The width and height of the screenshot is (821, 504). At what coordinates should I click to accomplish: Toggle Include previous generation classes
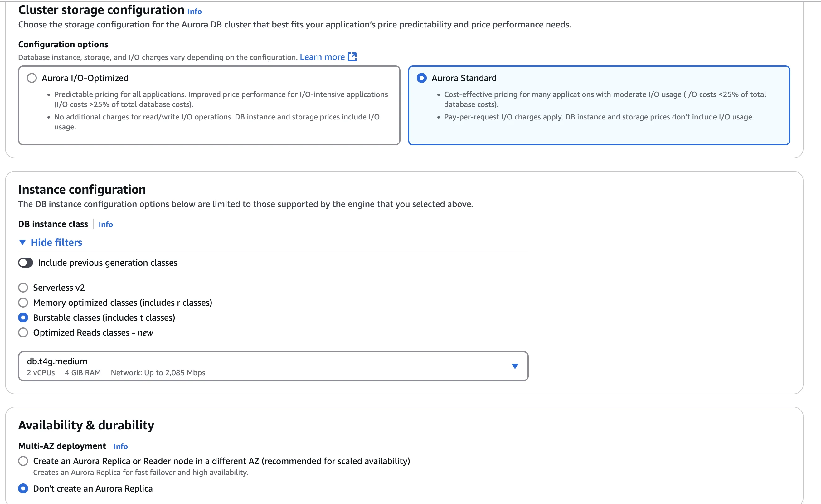(26, 263)
